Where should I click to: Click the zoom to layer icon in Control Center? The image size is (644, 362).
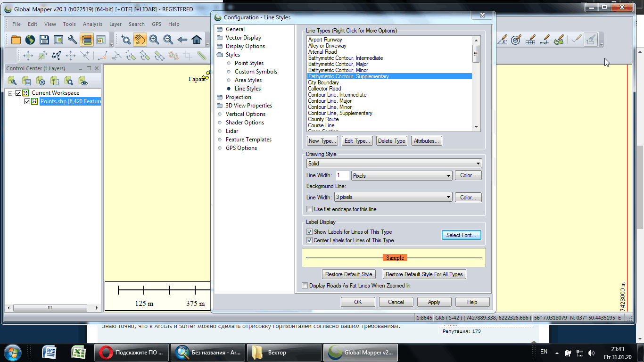(69, 81)
